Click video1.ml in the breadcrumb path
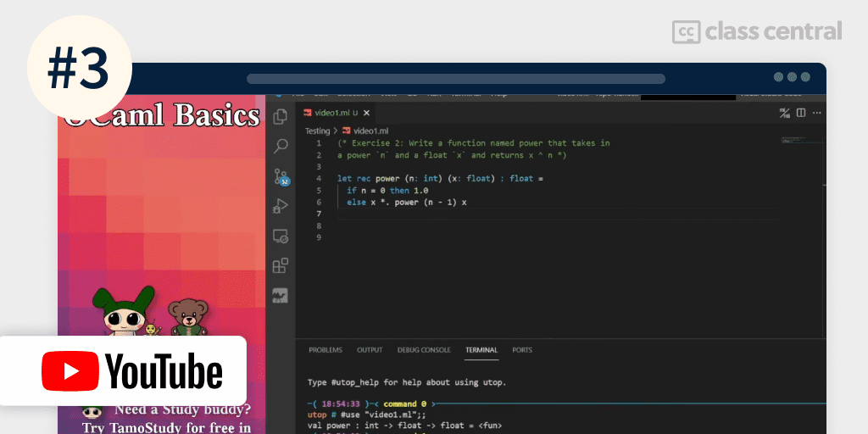 pos(370,131)
